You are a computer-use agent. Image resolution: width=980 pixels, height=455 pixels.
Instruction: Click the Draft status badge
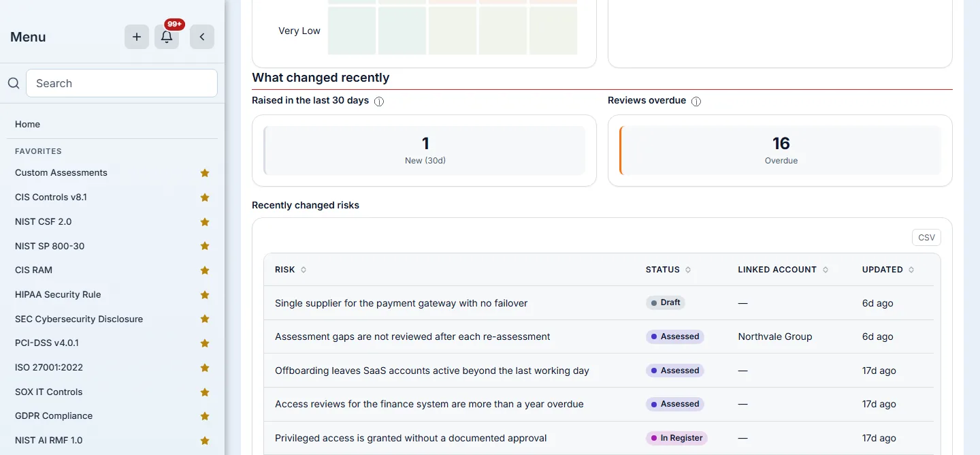pos(666,302)
